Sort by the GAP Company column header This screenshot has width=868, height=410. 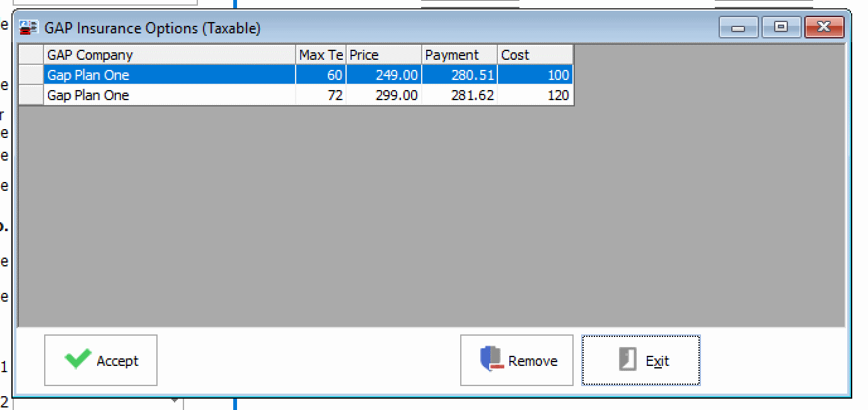[169, 55]
